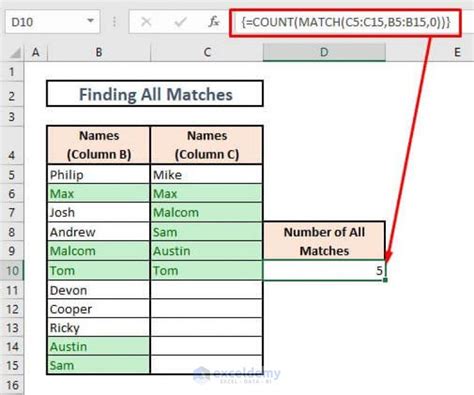This screenshot has width=474, height=395.
Task: Select the Finding All Matches title cell
Action: coord(155,94)
